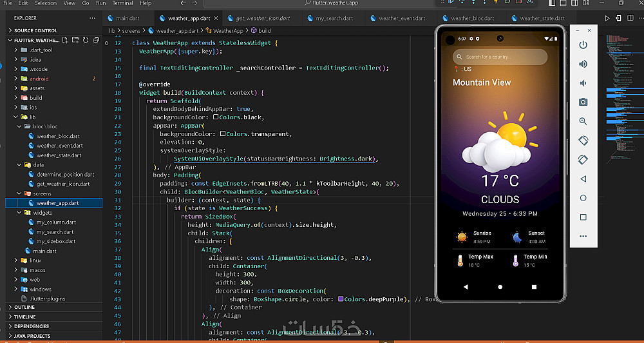Viewport: 644px width, 343px height.
Task: Open the Terminal menu
Action: (x=123, y=3)
